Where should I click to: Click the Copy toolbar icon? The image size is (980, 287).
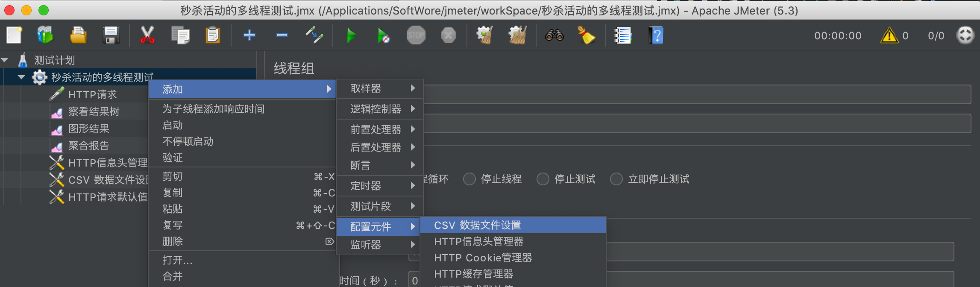(180, 35)
